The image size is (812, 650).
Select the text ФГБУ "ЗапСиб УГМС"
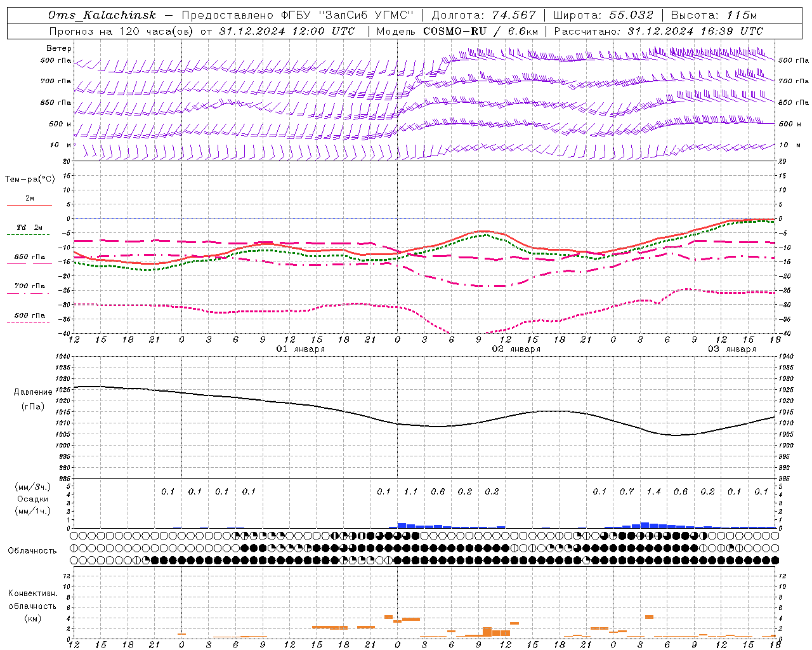[348, 15]
